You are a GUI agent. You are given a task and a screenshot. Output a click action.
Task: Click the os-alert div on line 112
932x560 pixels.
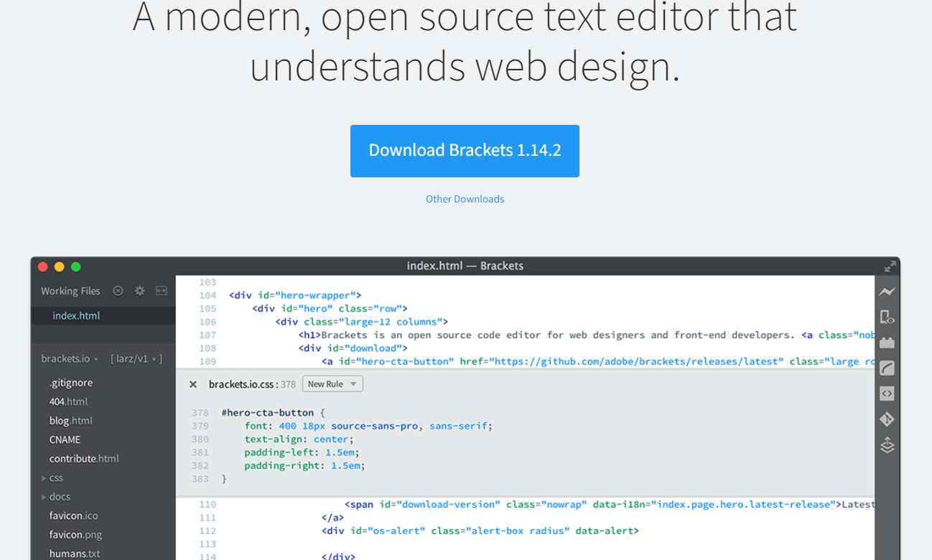[x=480, y=531]
